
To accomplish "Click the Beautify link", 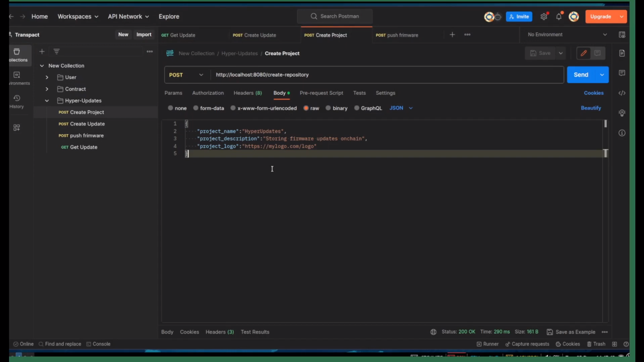I will (x=591, y=108).
